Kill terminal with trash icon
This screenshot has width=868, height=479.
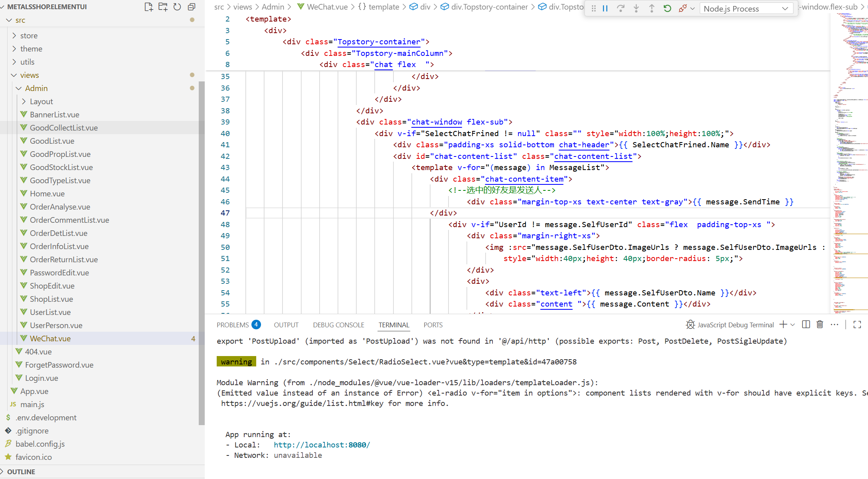(x=820, y=325)
